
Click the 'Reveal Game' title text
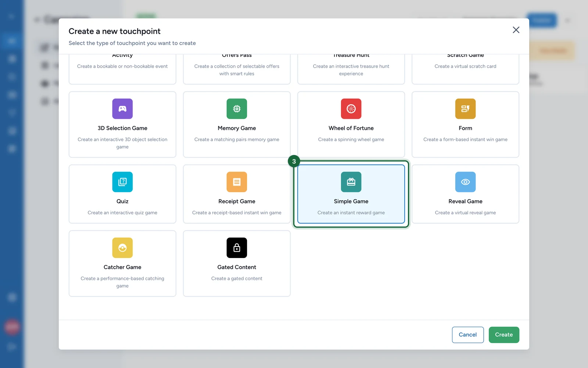pyautogui.click(x=465, y=201)
